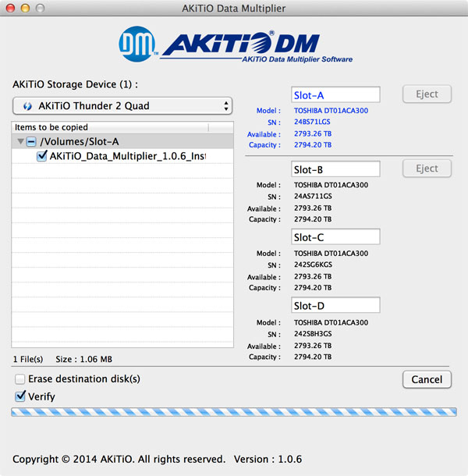
Task: Click the round blue DM logo
Action: 136,46
